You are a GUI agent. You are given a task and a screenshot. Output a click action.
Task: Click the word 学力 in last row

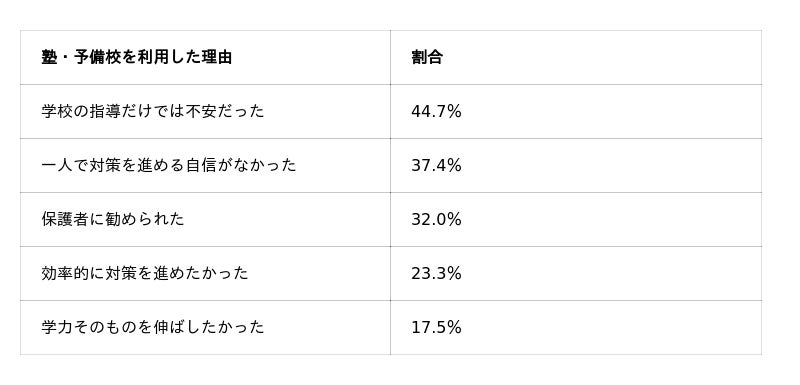(57, 327)
